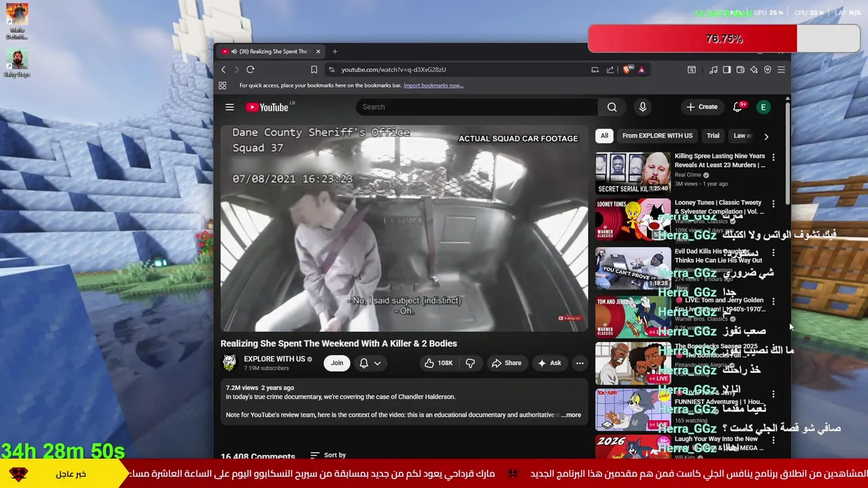Viewport: 868px width, 488px height.
Task: Open the apps grid icon on bookmarks bar
Action: (222, 85)
